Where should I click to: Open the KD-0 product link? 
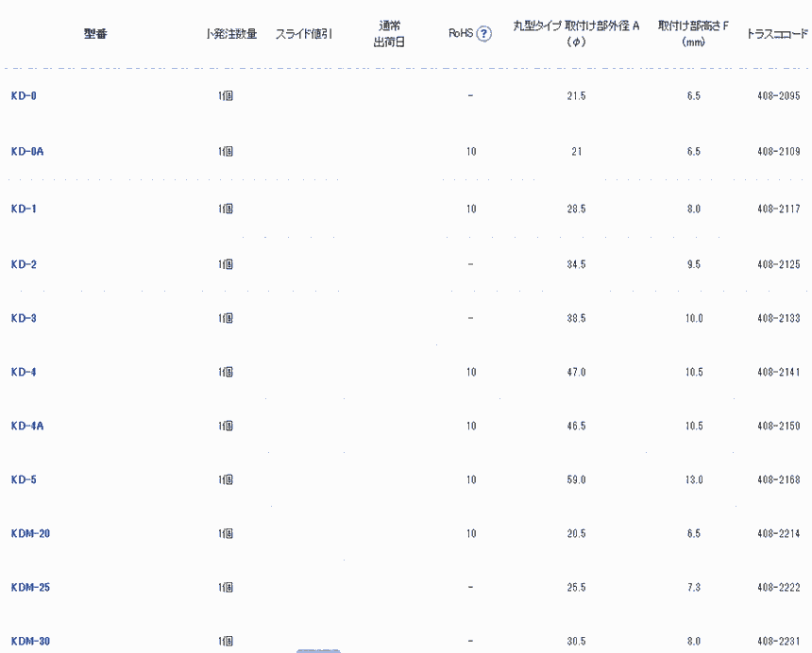pos(24,96)
